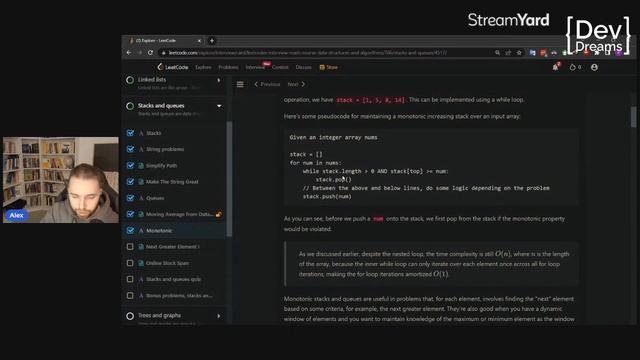640x360 pixels.
Task: Toggle the Queues checkbox
Action: point(130,198)
